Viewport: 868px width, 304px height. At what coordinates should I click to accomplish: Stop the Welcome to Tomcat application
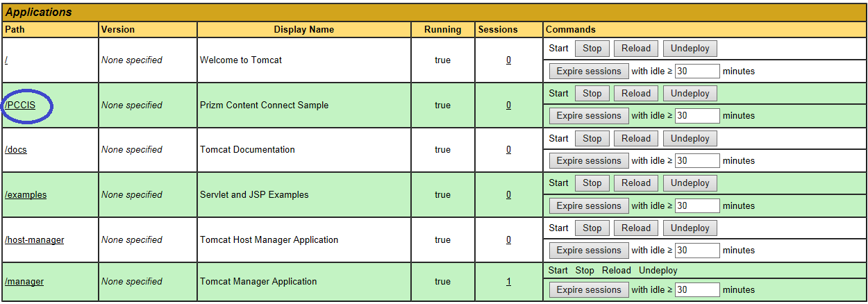tap(592, 49)
